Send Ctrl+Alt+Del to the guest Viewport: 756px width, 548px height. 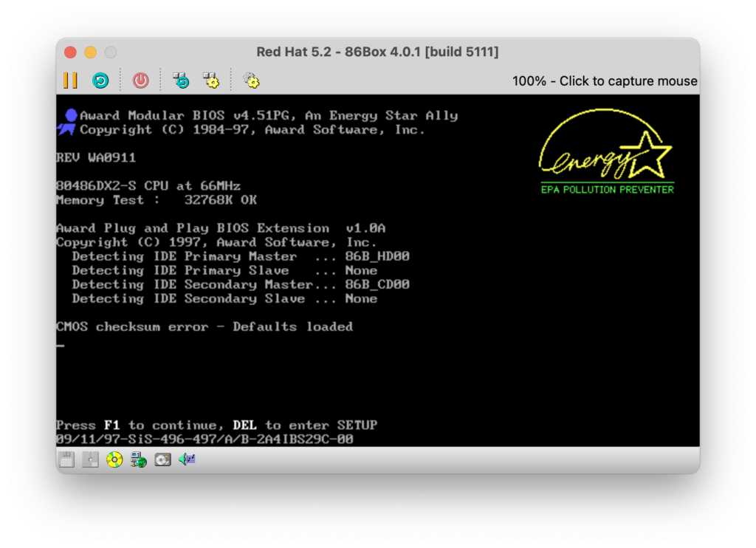click(x=182, y=81)
